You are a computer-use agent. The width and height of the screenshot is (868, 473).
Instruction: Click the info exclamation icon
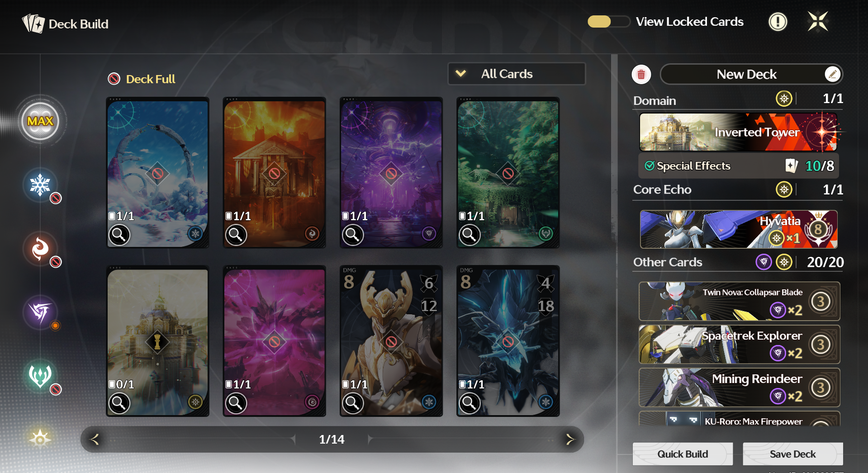pos(778,22)
